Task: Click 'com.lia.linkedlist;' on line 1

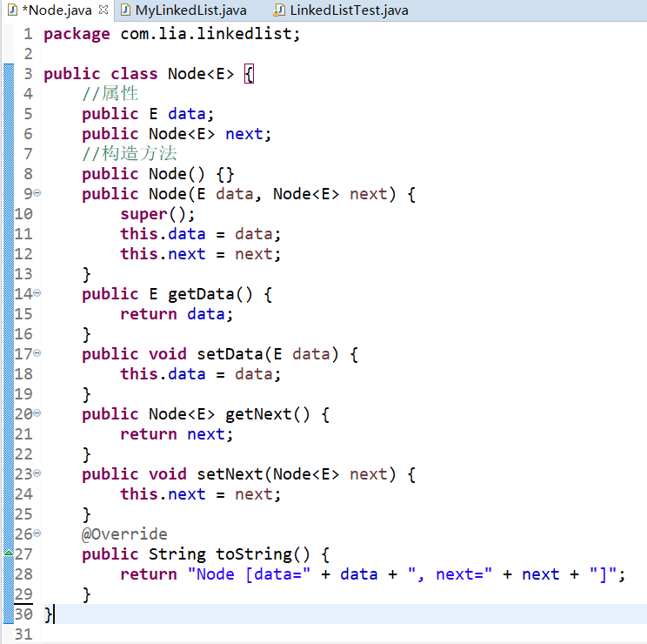Action: [210, 34]
